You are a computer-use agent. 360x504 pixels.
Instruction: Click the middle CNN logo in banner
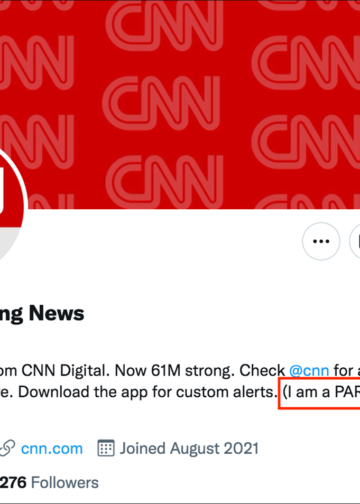tap(162, 103)
